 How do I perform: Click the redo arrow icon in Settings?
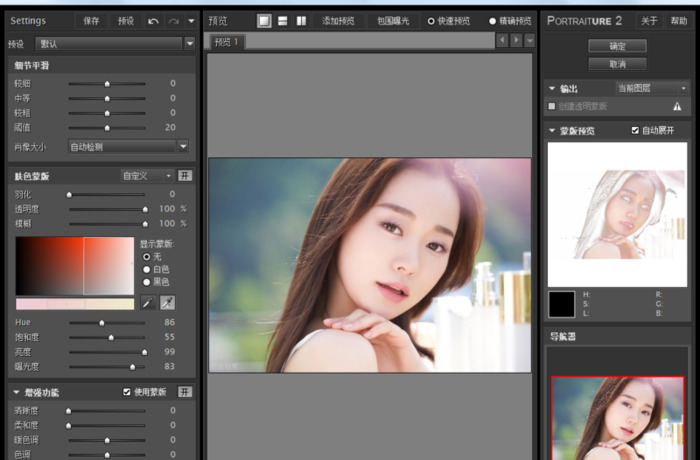pos(173,20)
